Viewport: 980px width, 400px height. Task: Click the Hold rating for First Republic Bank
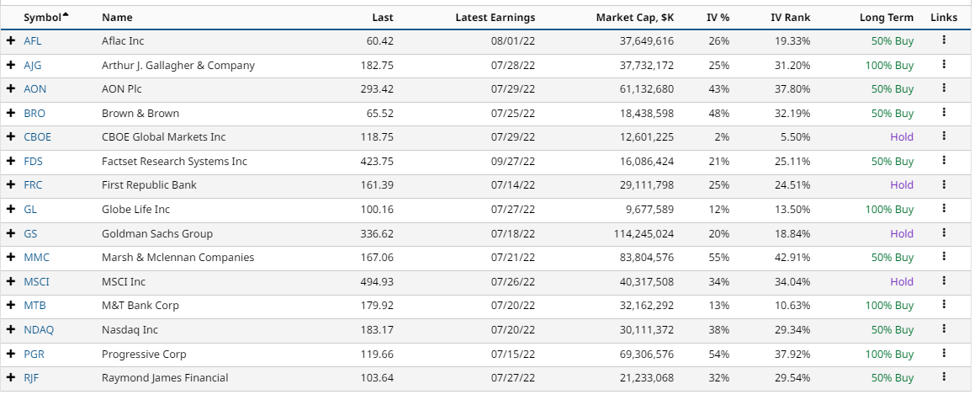pos(901,184)
